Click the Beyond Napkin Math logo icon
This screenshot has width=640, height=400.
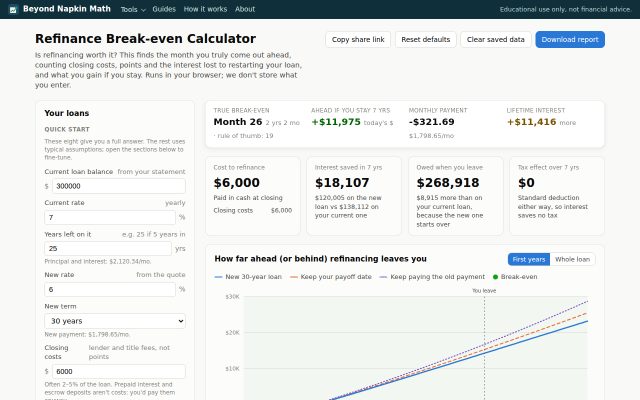(x=13, y=9)
